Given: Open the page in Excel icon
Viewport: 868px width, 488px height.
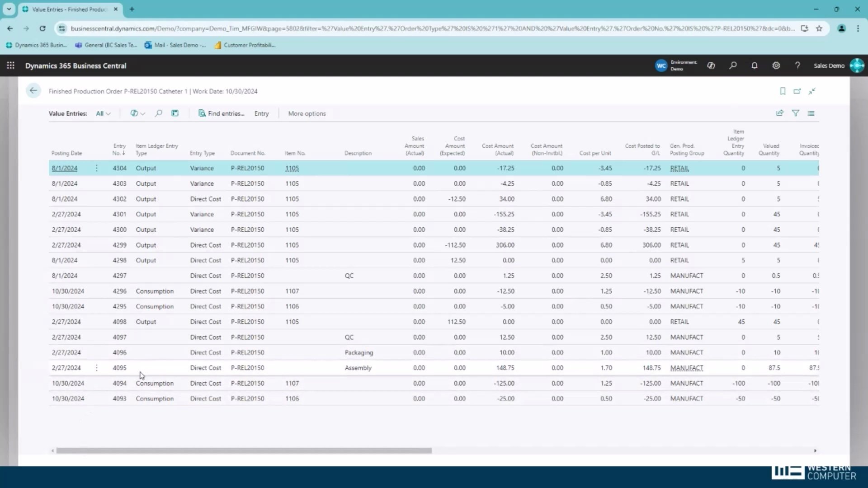Looking at the screenshot, I should (x=175, y=113).
